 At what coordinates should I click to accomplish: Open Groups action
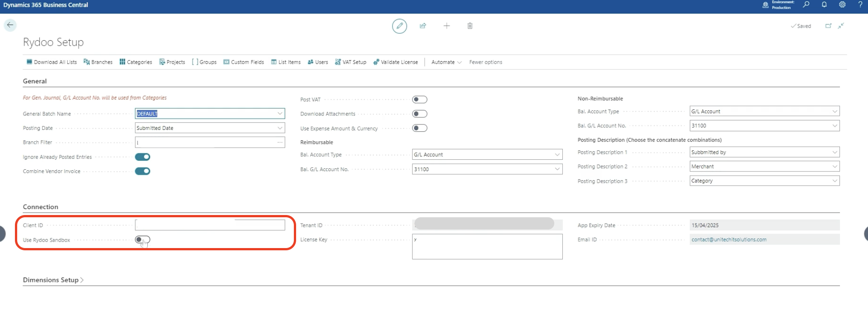204,62
